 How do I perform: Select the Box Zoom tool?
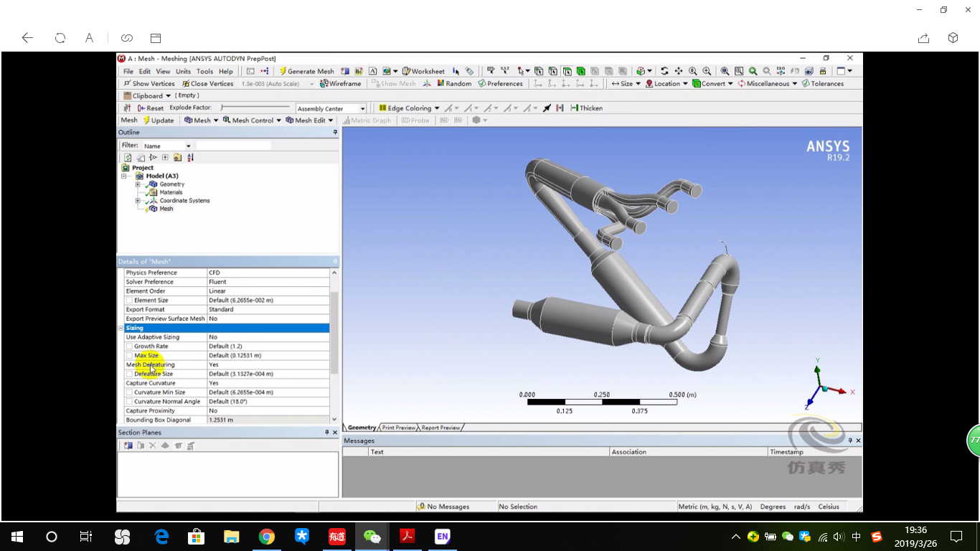tap(707, 71)
